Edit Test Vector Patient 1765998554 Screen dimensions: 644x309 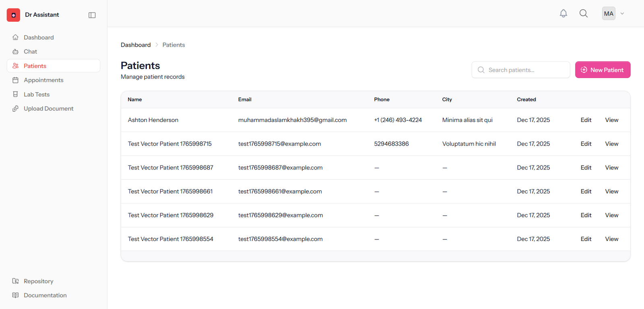coord(586,239)
